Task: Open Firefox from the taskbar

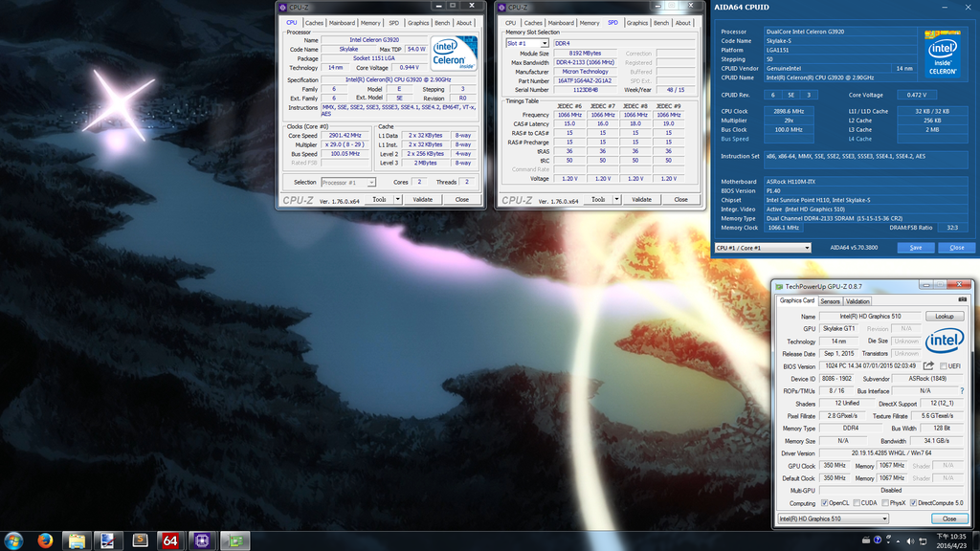Action: (44, 540)
